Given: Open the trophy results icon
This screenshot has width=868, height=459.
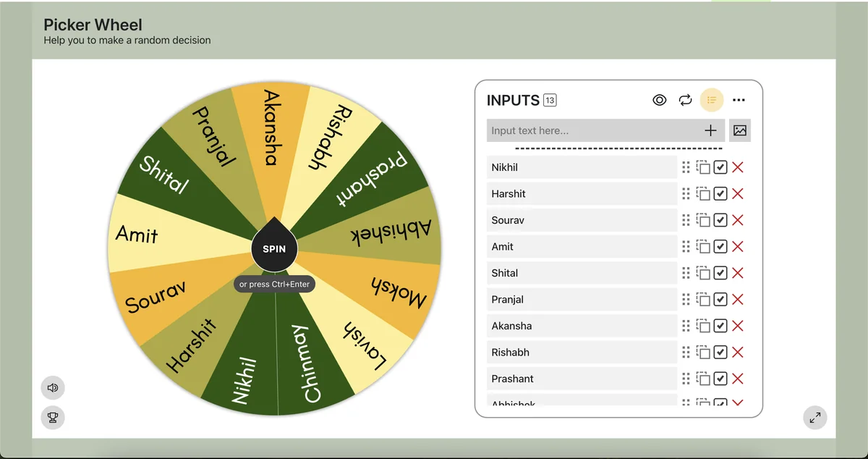Looking at the screenshot, I should (x=53, y=417).
